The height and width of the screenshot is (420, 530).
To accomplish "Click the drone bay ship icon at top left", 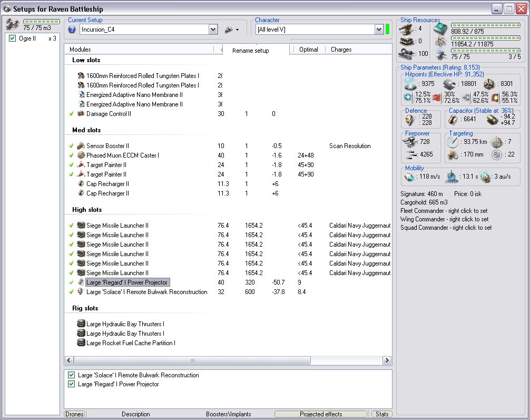I will (13, 24).
